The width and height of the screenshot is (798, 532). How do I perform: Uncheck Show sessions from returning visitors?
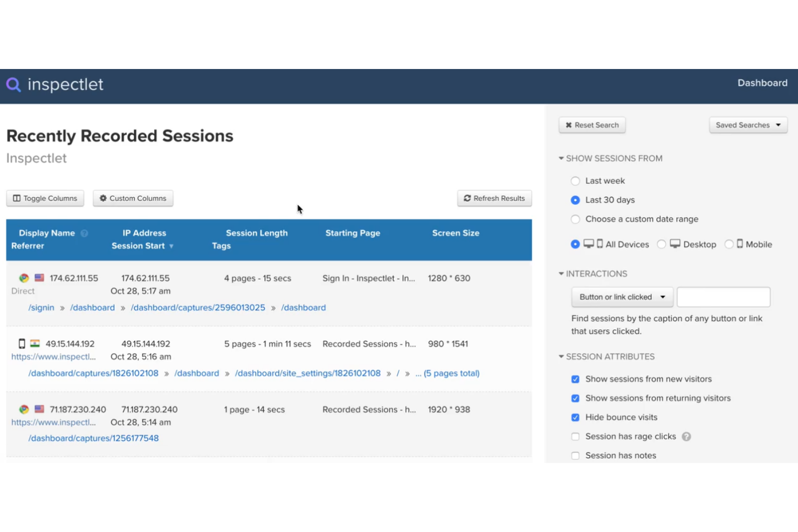coord(575,398)
